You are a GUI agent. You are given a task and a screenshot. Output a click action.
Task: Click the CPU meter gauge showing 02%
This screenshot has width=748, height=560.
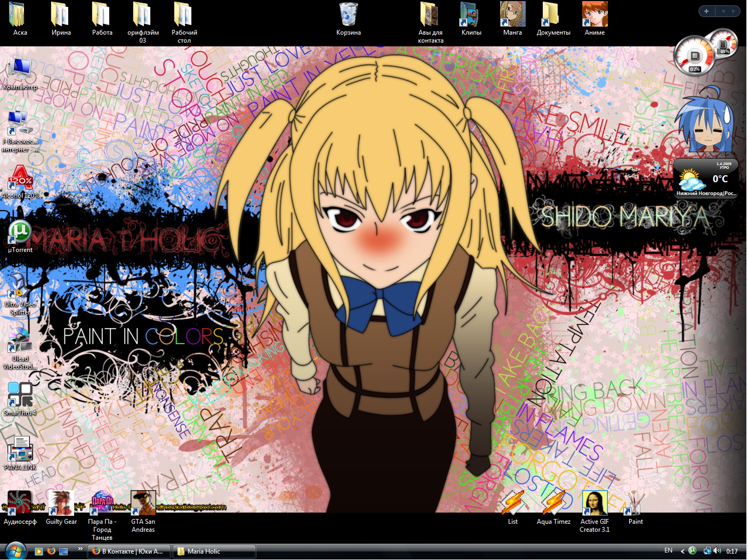coord(695,56)
